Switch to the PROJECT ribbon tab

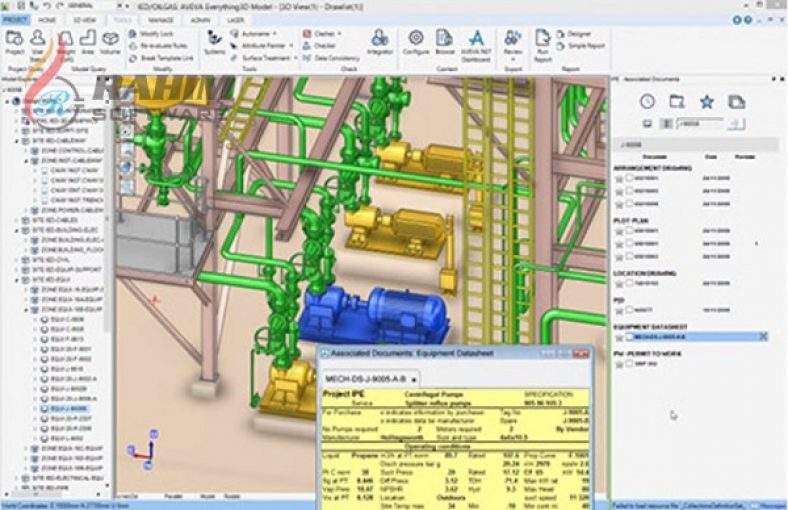(x=15, y=20)
